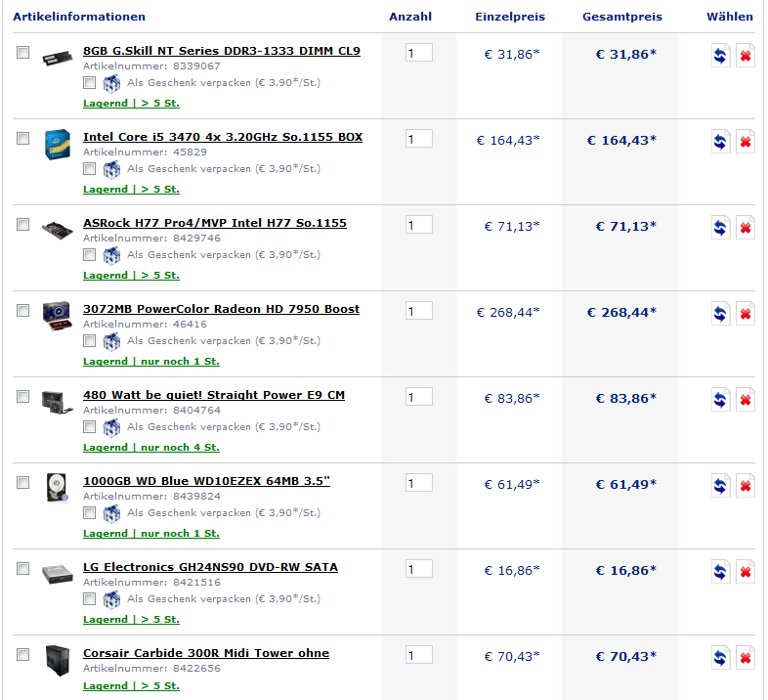The height and width of the screenshot is (700, 768).
Task: Delete Corsair Carbide 300R red X icon
Action: tap(745, 658)
